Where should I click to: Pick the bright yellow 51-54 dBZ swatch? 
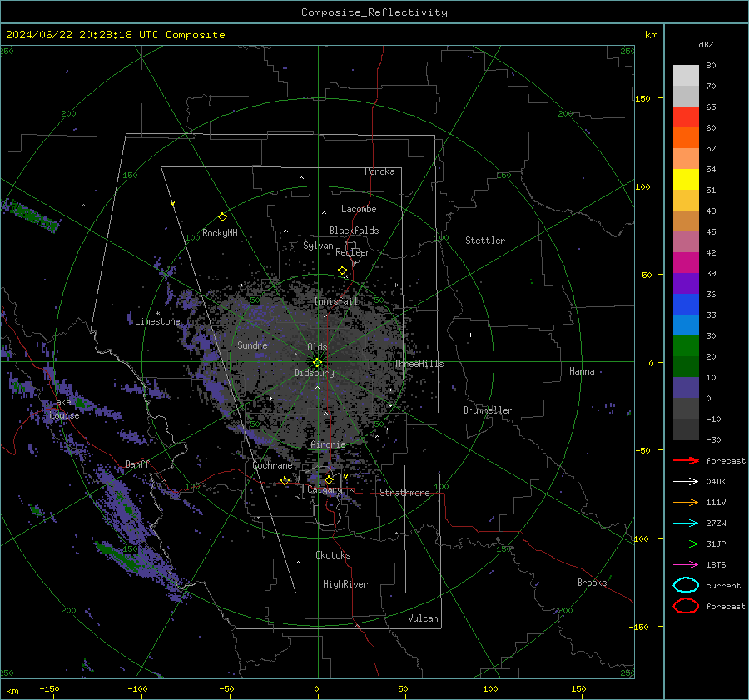[686, 180]
